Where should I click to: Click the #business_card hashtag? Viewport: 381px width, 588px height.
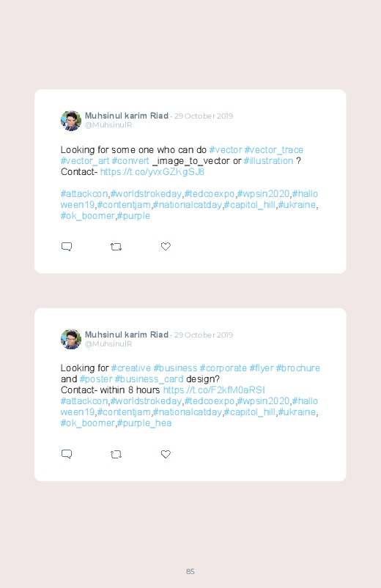pyautogui.click(x=149, y=379)
